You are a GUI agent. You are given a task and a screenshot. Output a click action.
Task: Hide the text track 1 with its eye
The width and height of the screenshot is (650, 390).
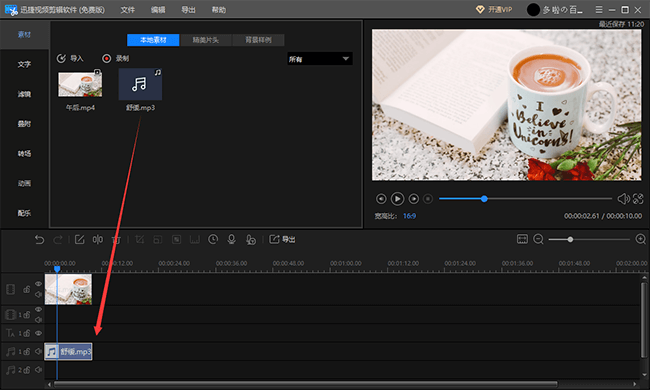click(x=39, y=333)
